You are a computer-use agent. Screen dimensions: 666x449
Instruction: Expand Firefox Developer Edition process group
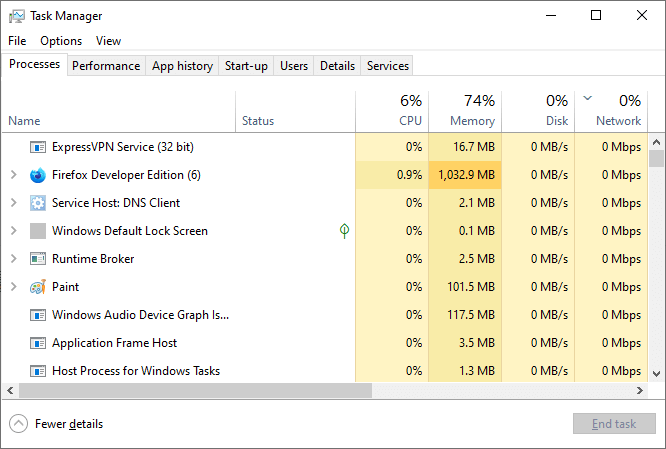pos(14,175)
